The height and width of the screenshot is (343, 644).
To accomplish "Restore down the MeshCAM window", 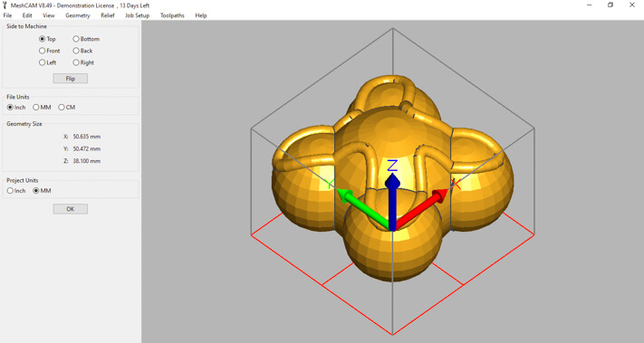I will tap(610, 5).
